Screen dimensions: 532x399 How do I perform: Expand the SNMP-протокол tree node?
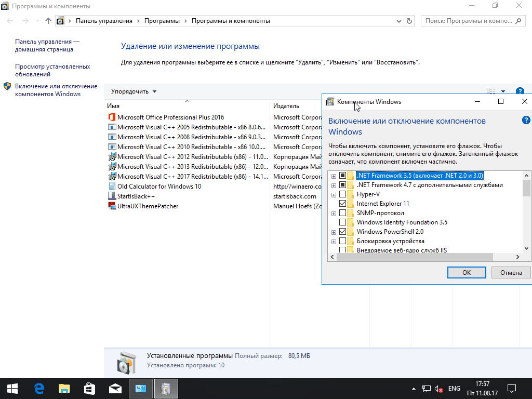[334, 214]
